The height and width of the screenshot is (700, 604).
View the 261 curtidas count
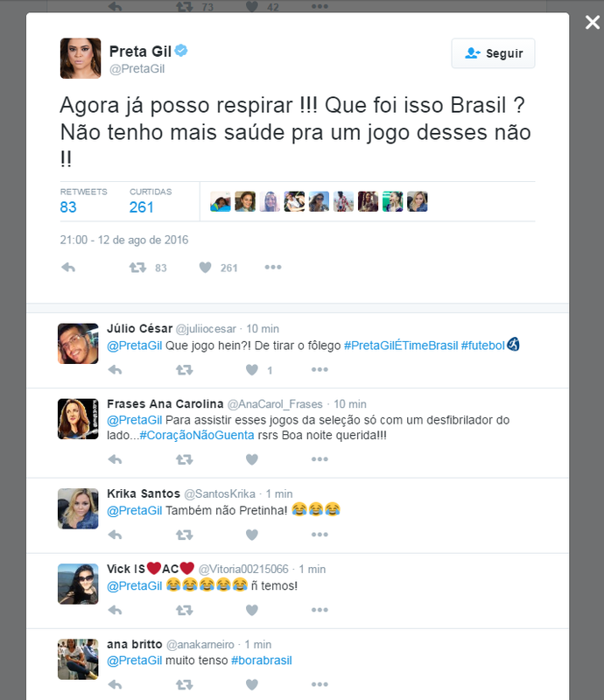click(x=141, y=207)
